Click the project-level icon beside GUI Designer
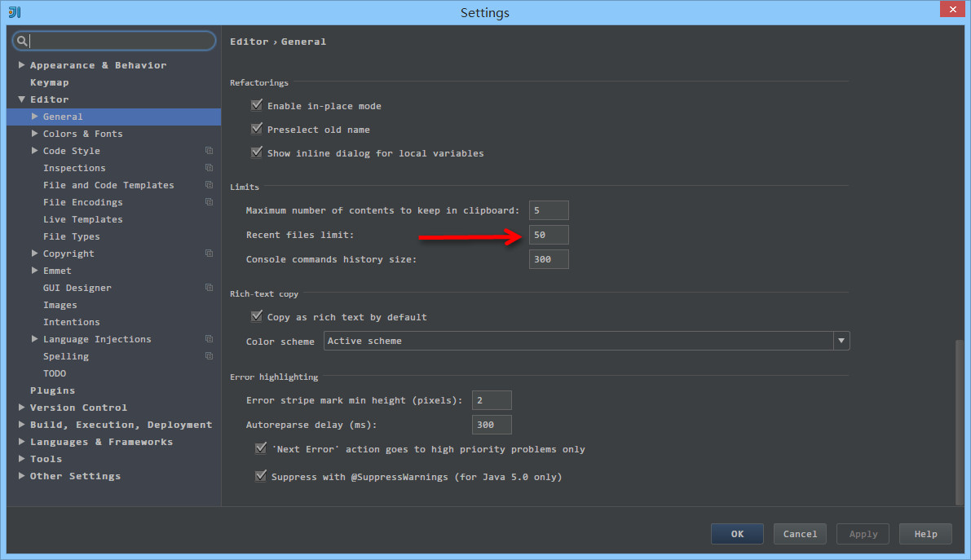This screenshot has height=560, width=971. click(x=210, y=288)
